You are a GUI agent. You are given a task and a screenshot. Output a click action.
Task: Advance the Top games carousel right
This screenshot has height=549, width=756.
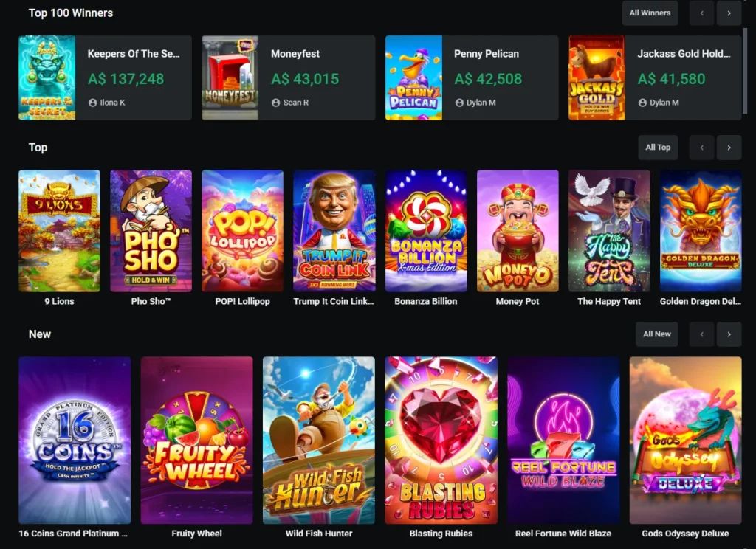pos(729,148)
